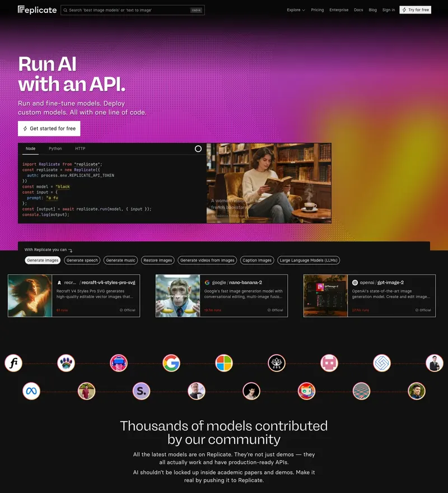This screenshot has height=493, width=448.
Task: Select 'Large Language Models (LLMs)' filter pill
Action: click(309, 261)
